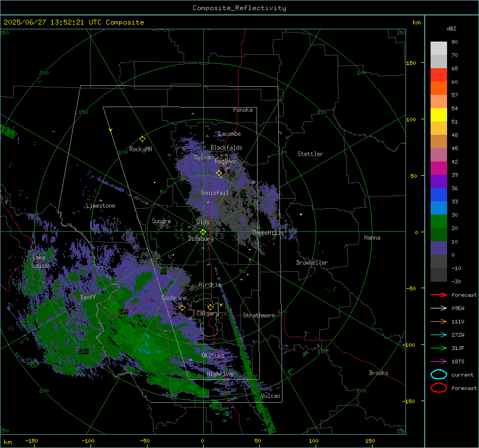This screenshot has height=448, width=479.
Task: Click the 09EA text in the legend
Action: (x=458, y=308)
